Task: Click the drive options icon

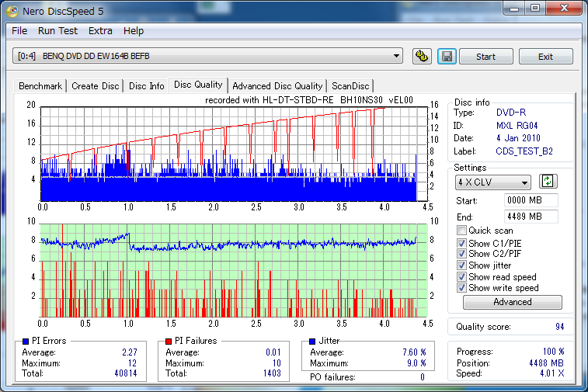Action: click(x=422, y=57)
